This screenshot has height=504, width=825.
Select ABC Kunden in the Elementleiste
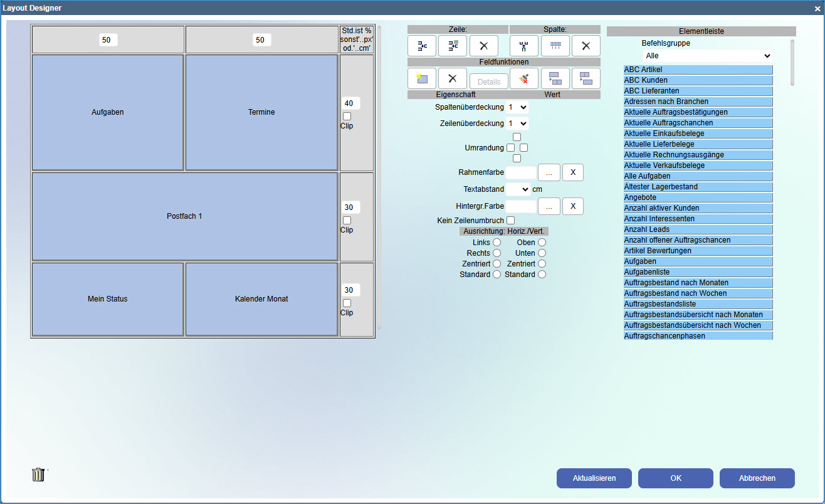click(x=698, y=80)
